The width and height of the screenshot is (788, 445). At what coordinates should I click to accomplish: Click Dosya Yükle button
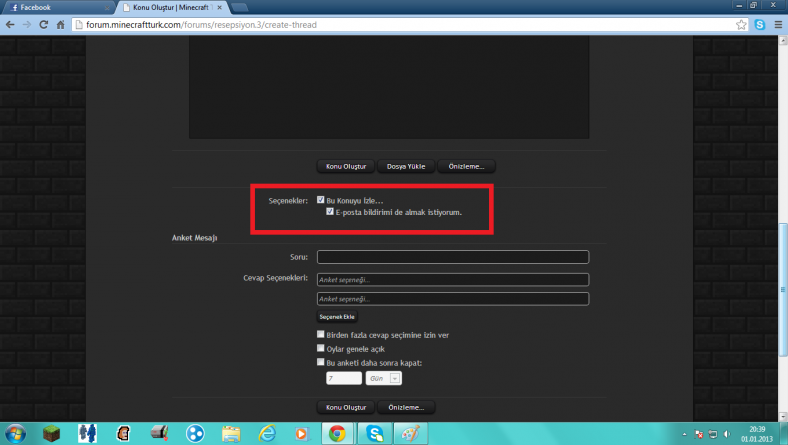(406, 166)
